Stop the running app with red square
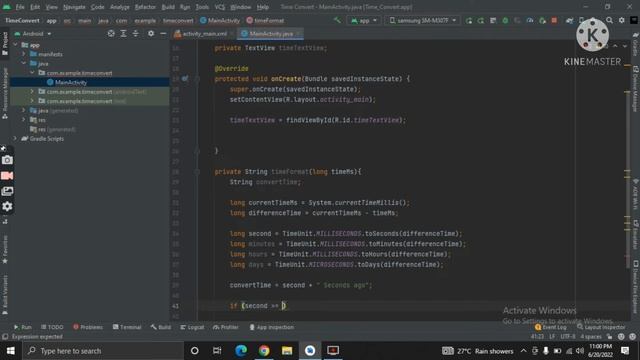This screenshot has width=640, height=360. click(554, 20)
